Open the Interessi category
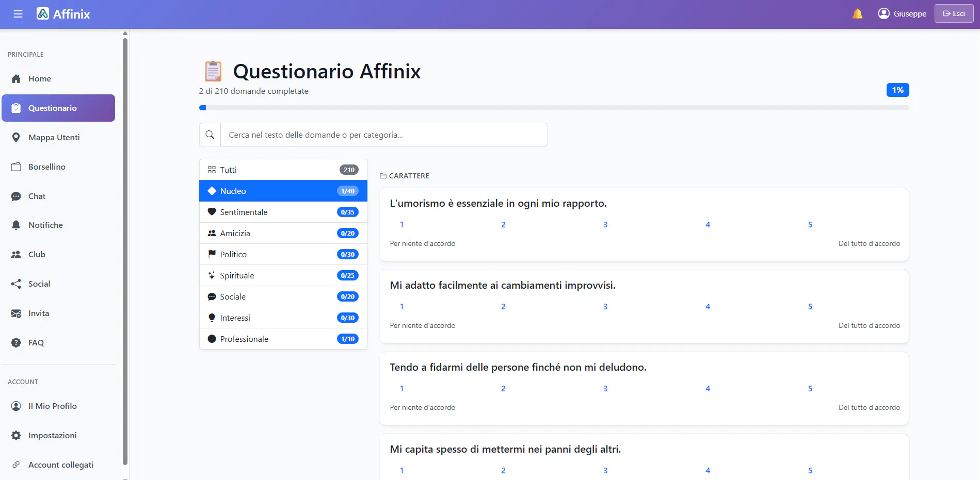This screenshot has width=980, height=480. 283,318
